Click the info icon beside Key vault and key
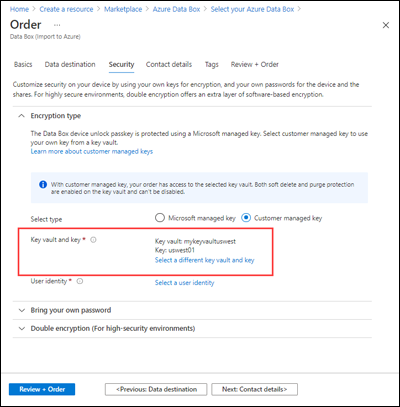This screenshot has height=407, width=400. [93, 240]
